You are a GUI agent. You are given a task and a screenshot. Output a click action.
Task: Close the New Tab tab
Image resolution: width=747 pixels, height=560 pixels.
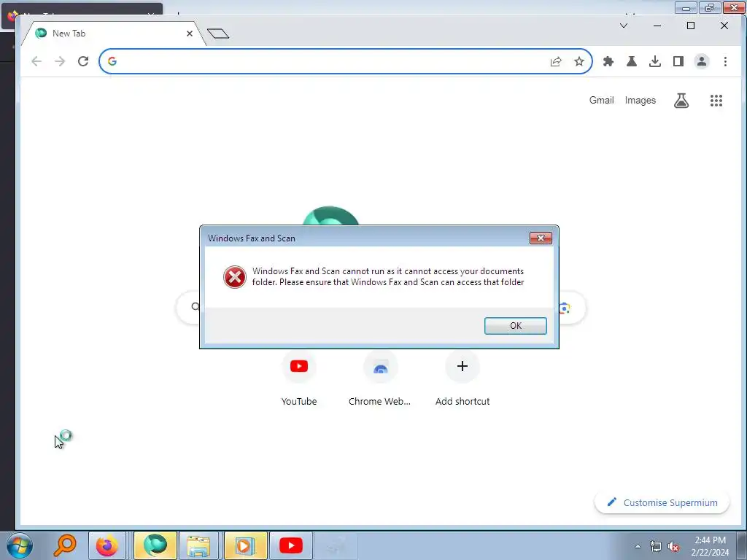[190, 34]
